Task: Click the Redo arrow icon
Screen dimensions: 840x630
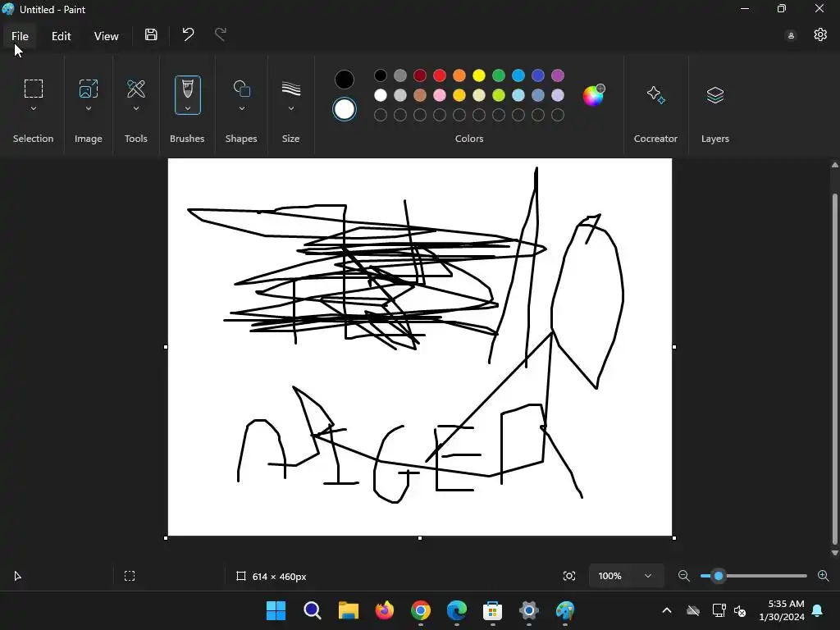Action: point(220,34)
